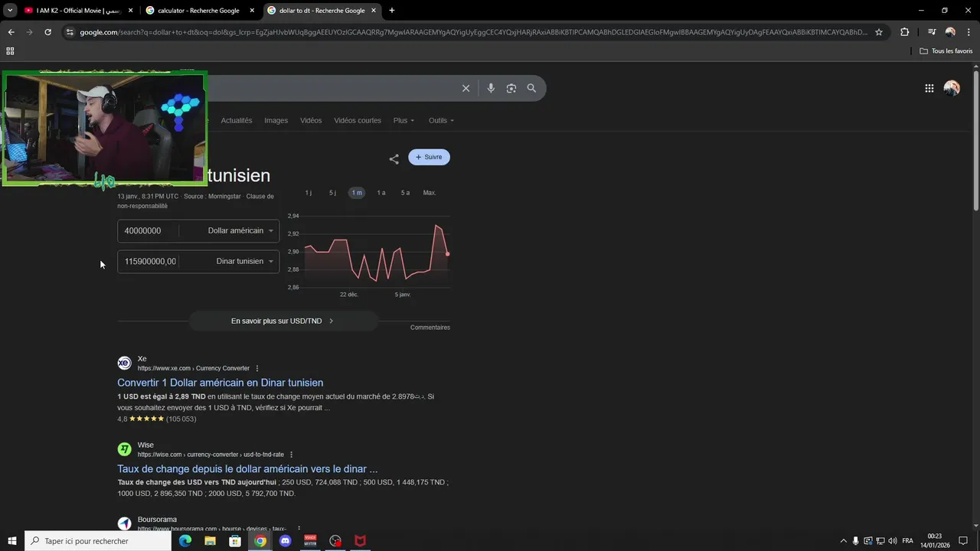Select Images search filter
Viewport: 980px width, 551px height.
(x=276, y=121)
